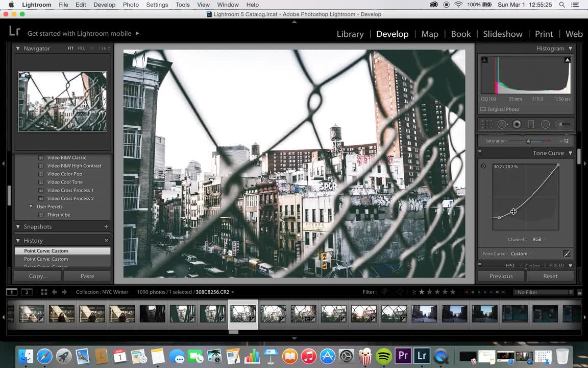Switch to main window display 1
The image size is (588, 368).
pyautogui.click(x=12, y=292)
